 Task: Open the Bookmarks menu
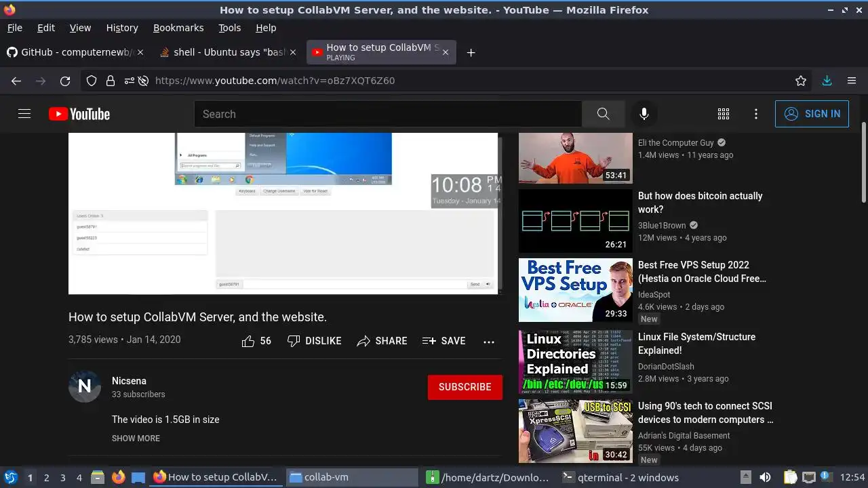click(x=178, y=28)
